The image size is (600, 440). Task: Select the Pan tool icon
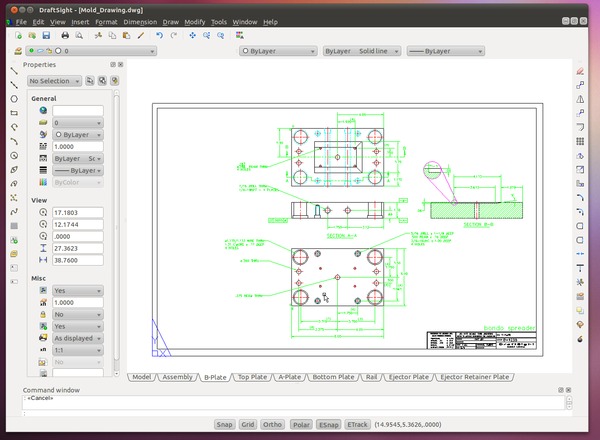pos(191,35)
